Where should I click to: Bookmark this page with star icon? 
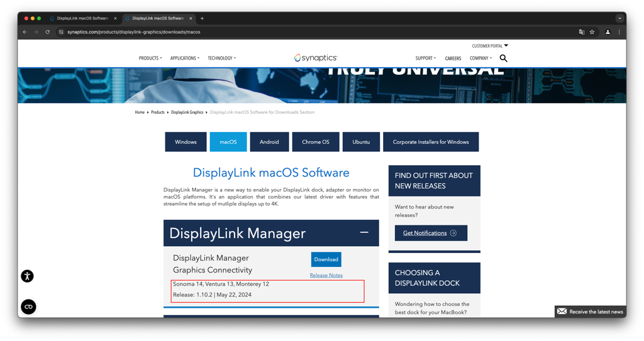click(592, 32)
